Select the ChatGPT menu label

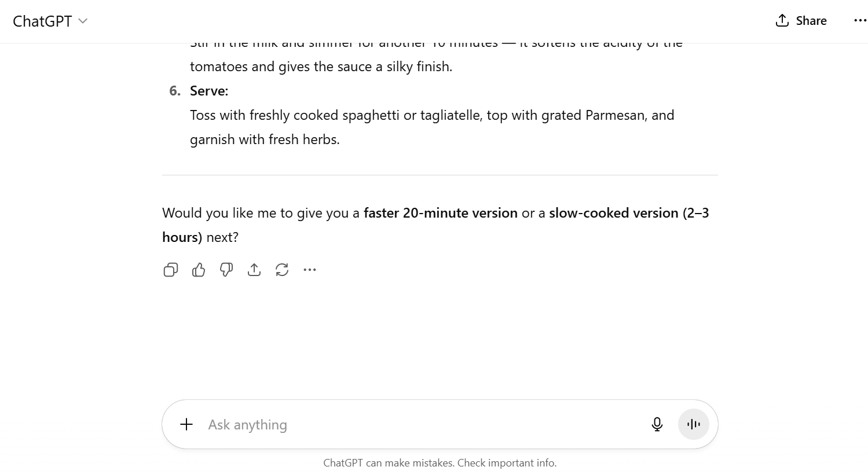pos(42,21)
